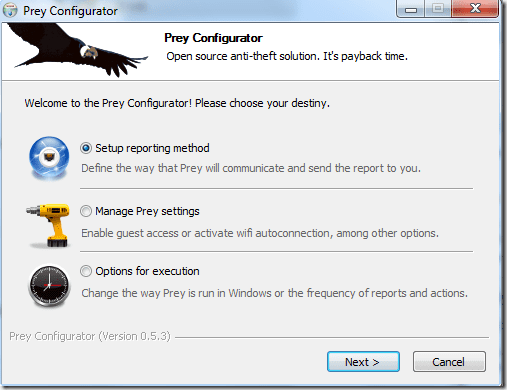Viewport: 507px width, 390px height.
Task: Click 'Define the way that Prey will communicate' description
Action: pos(251,168)
